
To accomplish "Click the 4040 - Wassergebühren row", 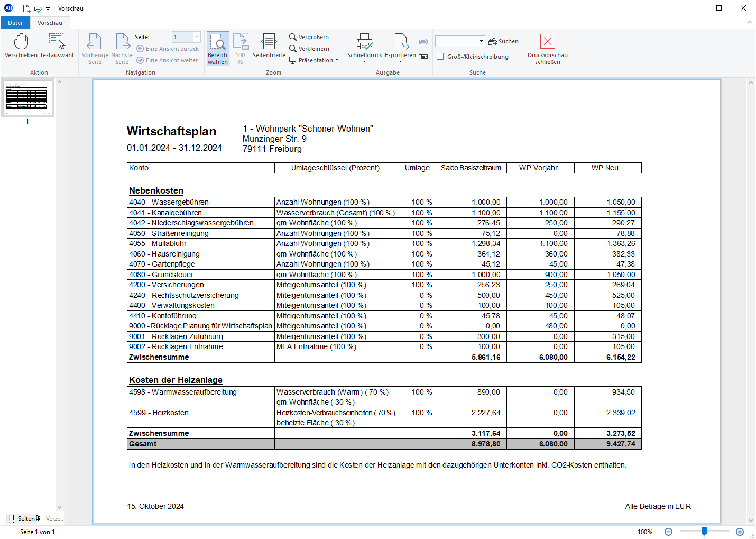I will (384, 202).
